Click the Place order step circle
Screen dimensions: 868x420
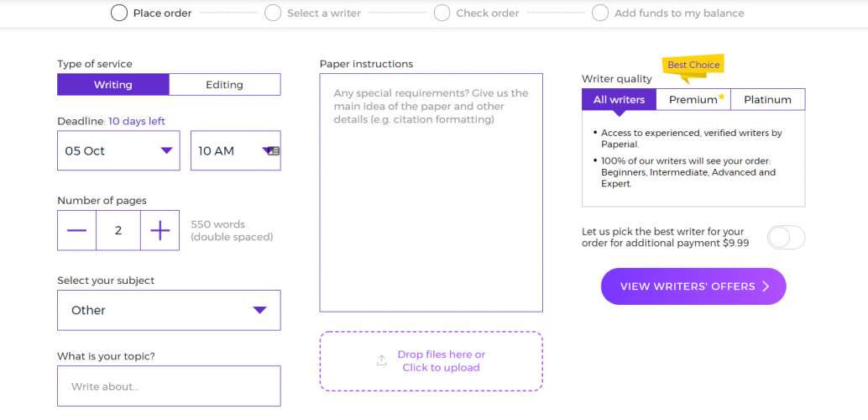click(119, 13)
